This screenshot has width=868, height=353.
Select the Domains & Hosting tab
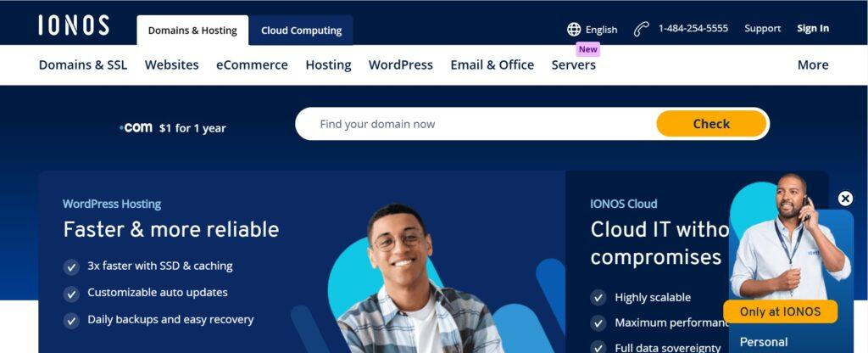tap(192, 31)
